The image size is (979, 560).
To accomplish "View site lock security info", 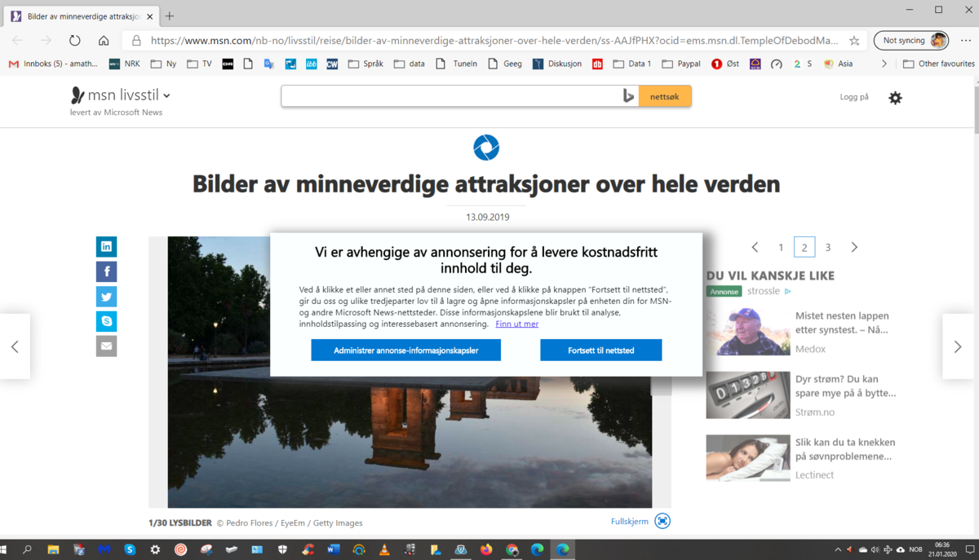I will [x=136, y=40].
